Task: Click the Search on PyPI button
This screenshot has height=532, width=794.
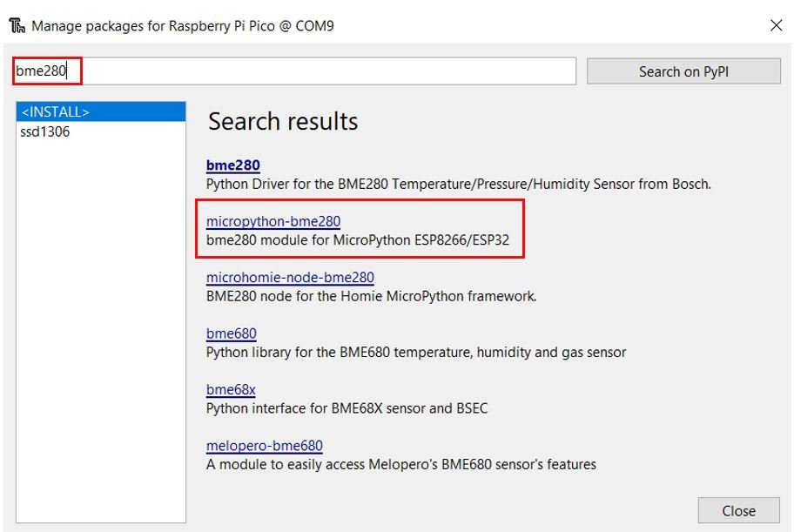Action: click(683, 71)
